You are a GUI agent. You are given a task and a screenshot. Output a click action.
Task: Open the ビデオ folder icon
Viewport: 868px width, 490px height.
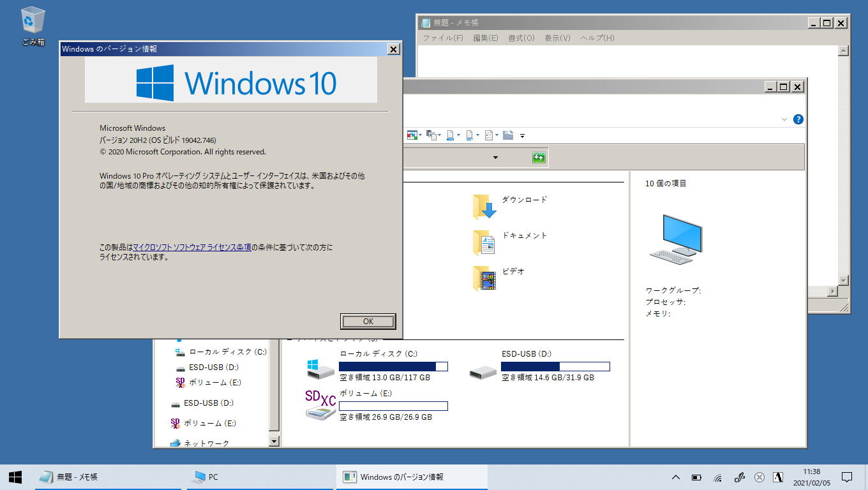484,278
